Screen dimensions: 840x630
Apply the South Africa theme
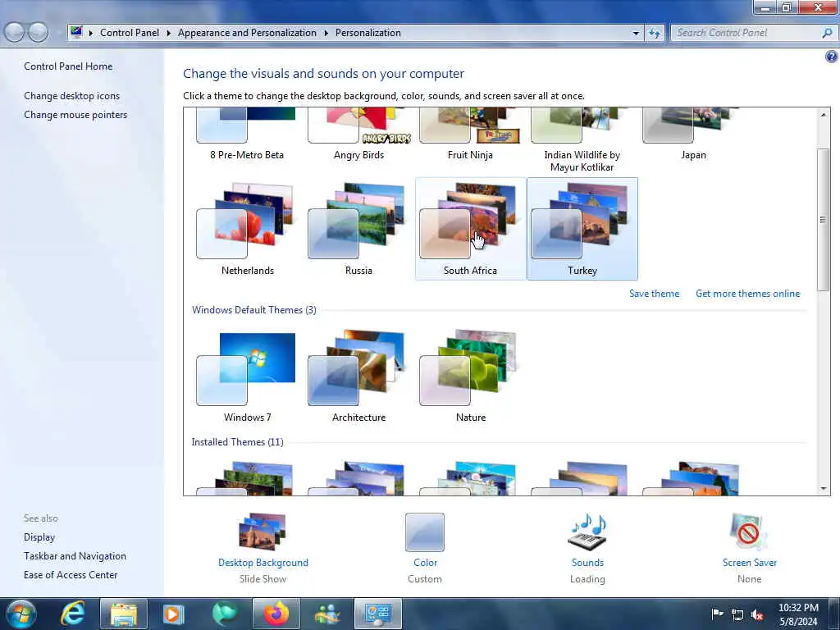pyautogui.click(x=470, y=229)
